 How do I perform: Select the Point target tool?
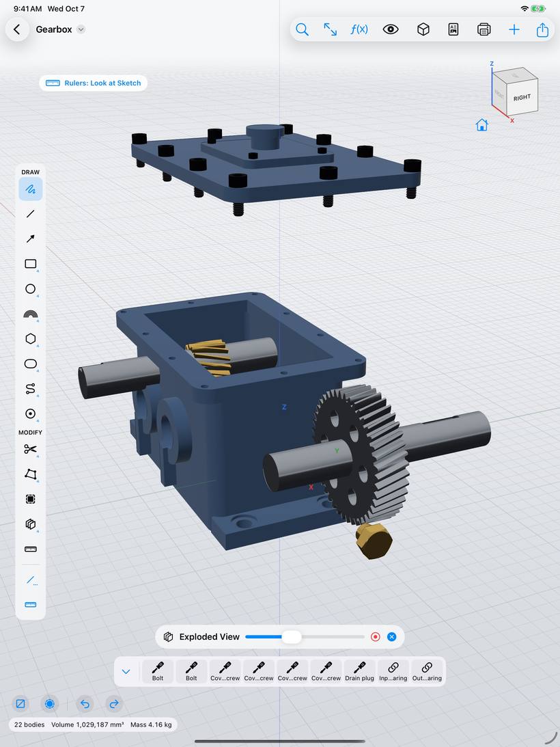pyautogui.click(x=31, y=413)
